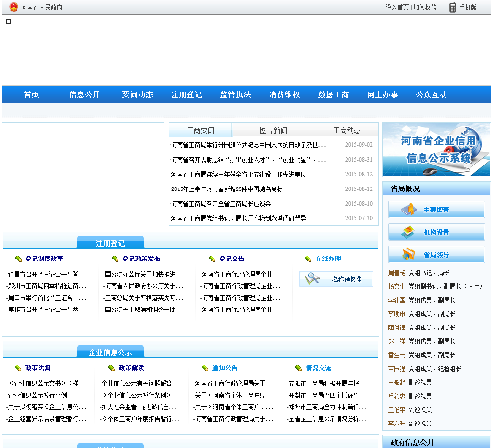Viewport: 493px width, 448px height.
Task: Open the 信息公开 navigation item
Action: (x=85, y=94)
